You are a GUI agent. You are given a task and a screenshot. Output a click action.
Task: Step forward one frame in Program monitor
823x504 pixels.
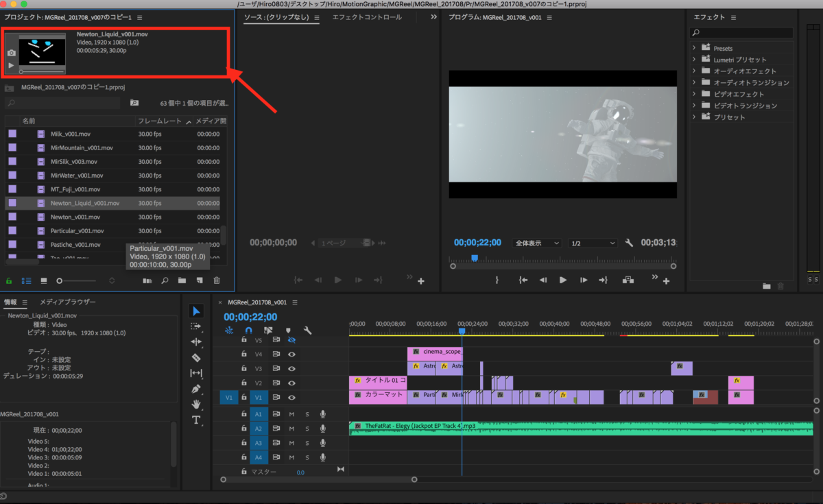pyautogui.click(x=584, y=280)
